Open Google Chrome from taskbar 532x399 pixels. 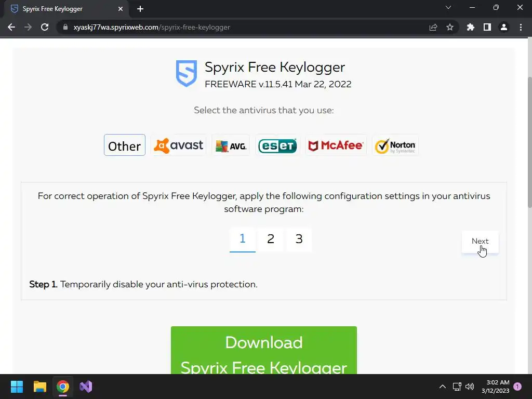63,387
